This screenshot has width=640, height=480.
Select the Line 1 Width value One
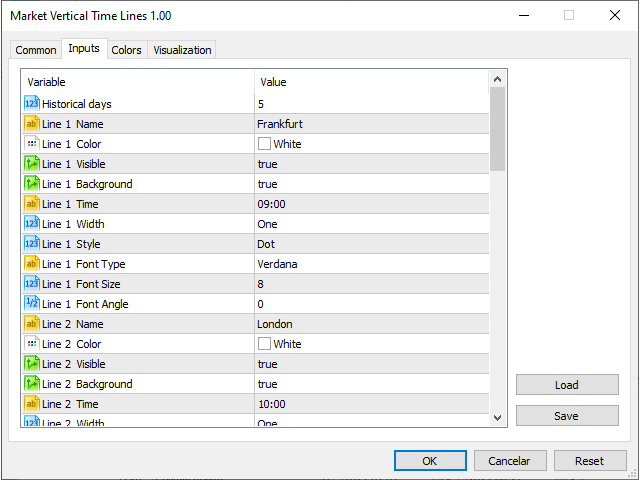click(x=267, y=224)
